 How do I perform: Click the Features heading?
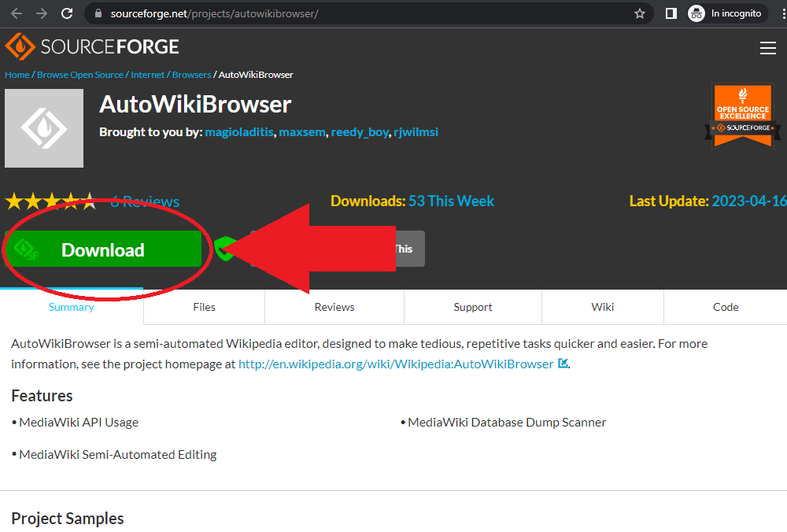[x=42, y=396]
